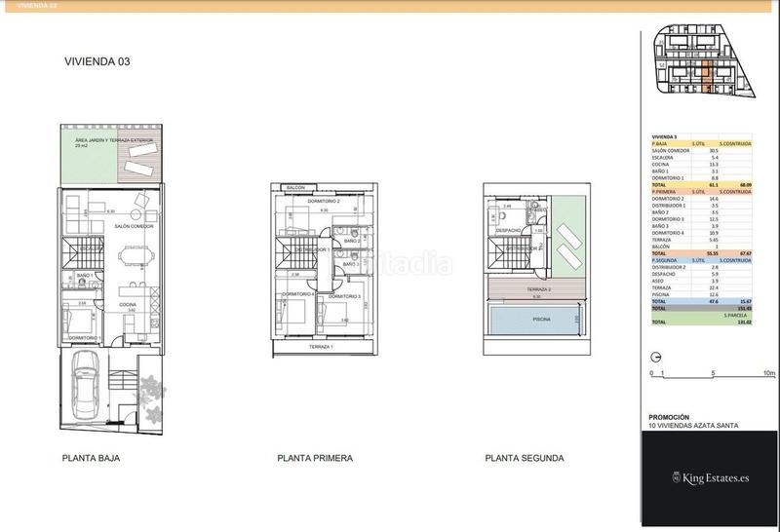Click the blue Piscina pool area

[533, 321]
